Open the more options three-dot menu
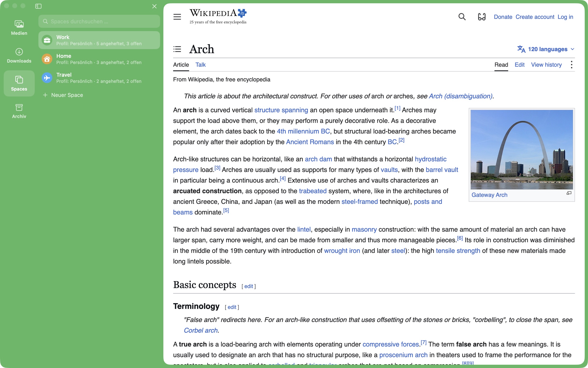 (x=571, y=65)
